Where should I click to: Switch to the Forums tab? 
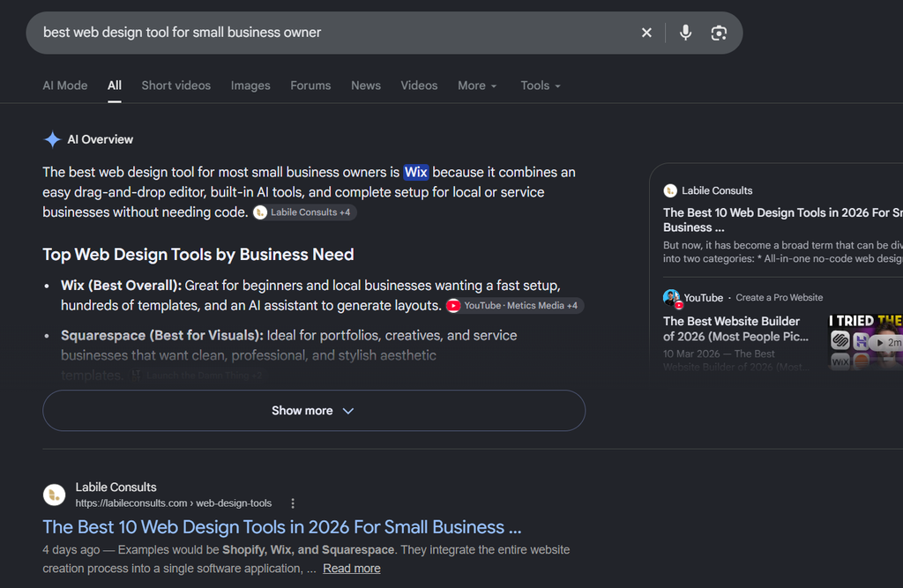pos(310,86)
